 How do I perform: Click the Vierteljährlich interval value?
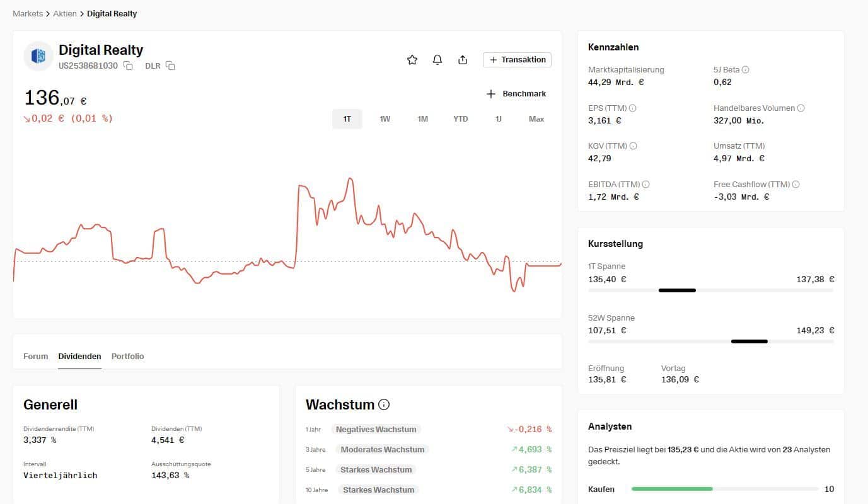pyautogui.click(x=60, y=476)
